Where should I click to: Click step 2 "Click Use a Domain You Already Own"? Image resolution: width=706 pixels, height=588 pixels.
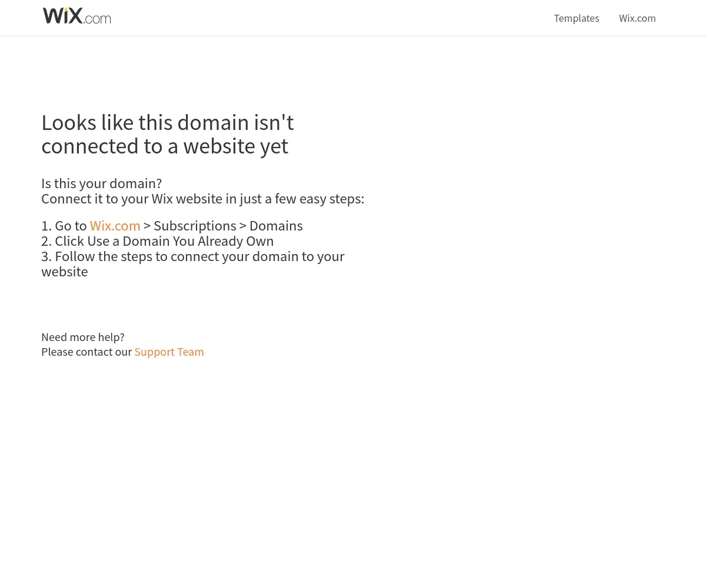coord(158,241)
